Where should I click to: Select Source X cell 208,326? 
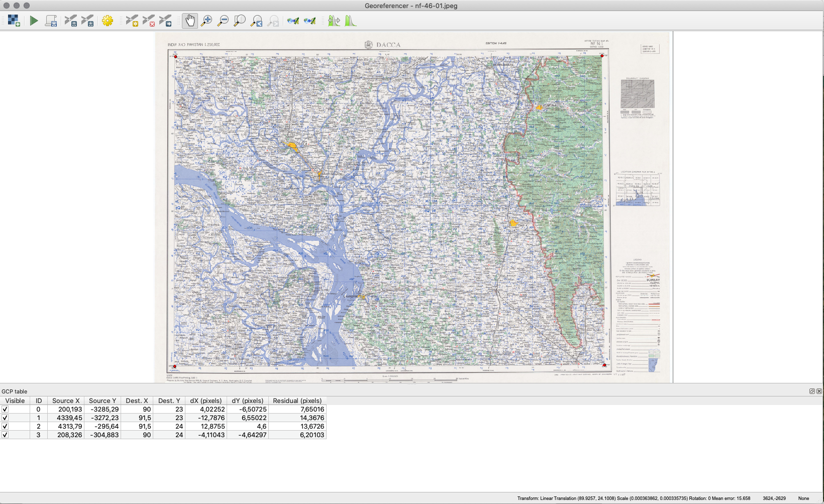click(x=66, y=435)
